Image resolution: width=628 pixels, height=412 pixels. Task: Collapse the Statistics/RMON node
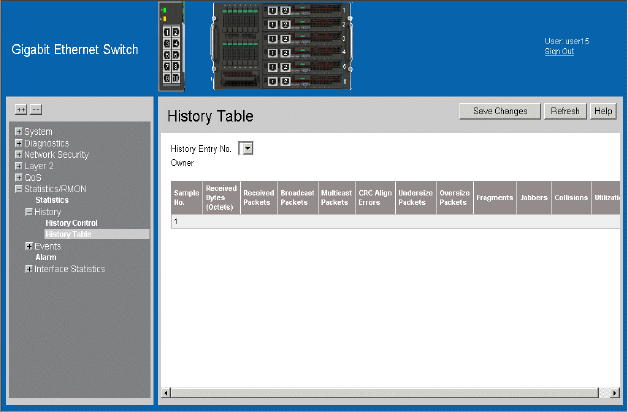(18, 189)
